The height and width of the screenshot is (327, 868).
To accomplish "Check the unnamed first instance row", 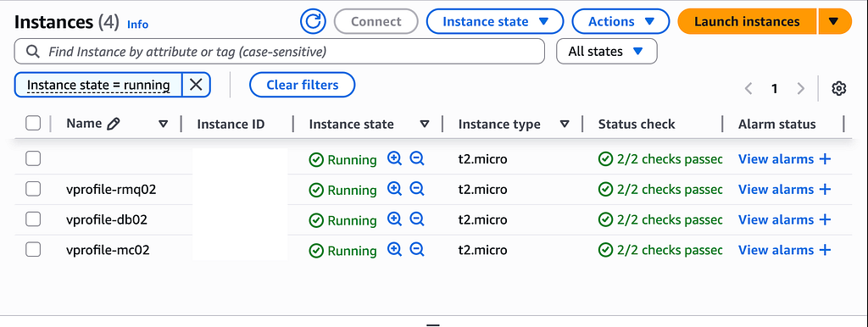I will (x=33, y=159).
